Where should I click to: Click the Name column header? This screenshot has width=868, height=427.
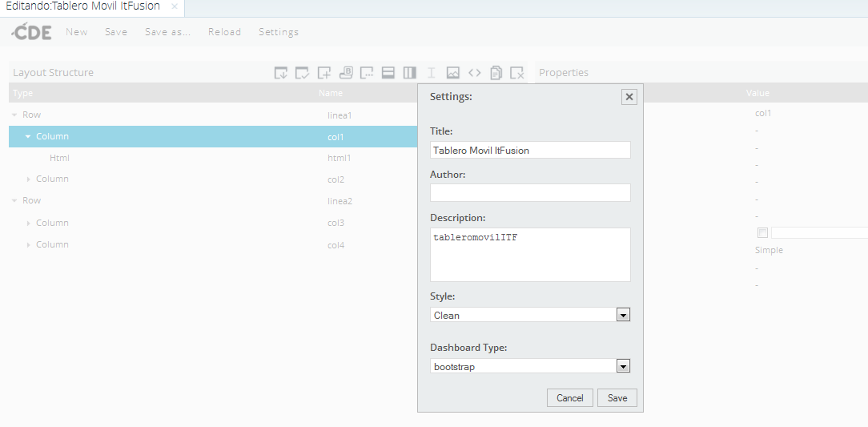coord(331,93)
